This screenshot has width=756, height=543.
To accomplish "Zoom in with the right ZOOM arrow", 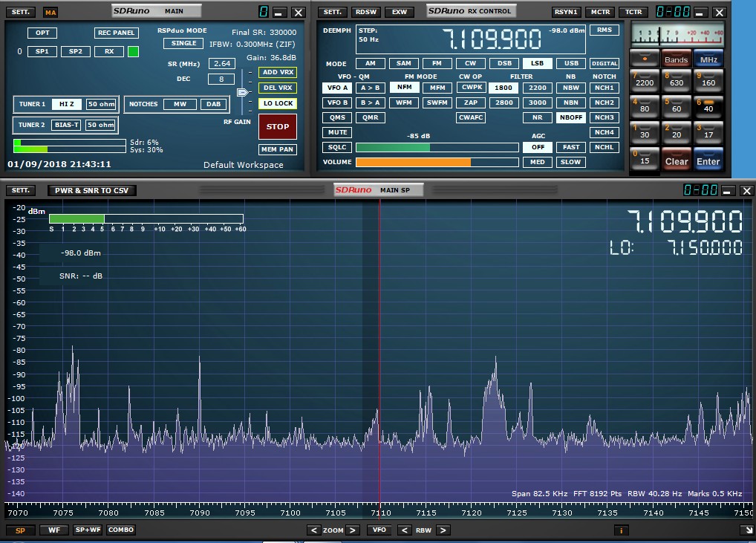I will (353, 530).
